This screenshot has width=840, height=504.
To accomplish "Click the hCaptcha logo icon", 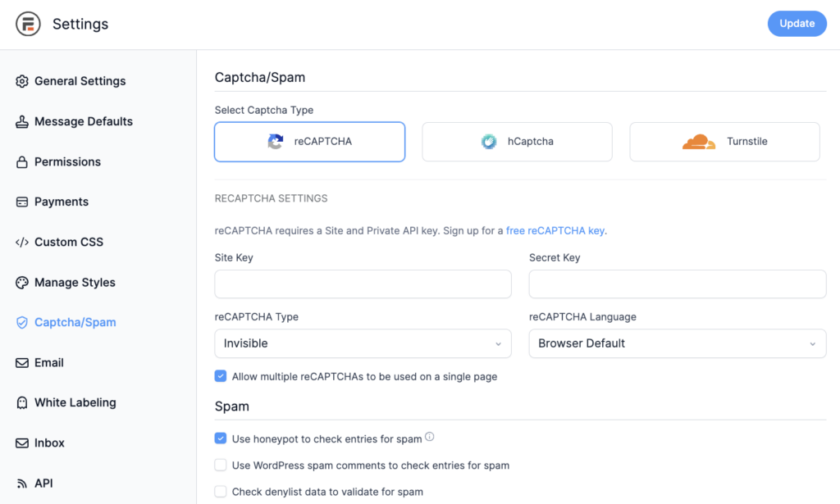I will coord(489,141).
